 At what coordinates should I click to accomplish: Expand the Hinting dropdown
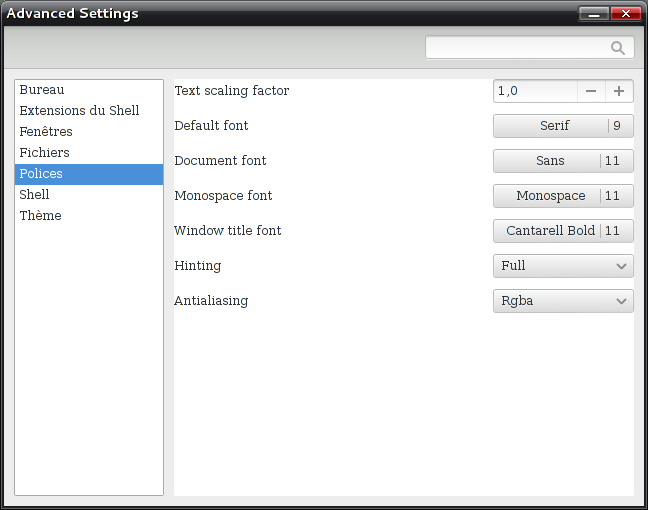pos(563,266)
